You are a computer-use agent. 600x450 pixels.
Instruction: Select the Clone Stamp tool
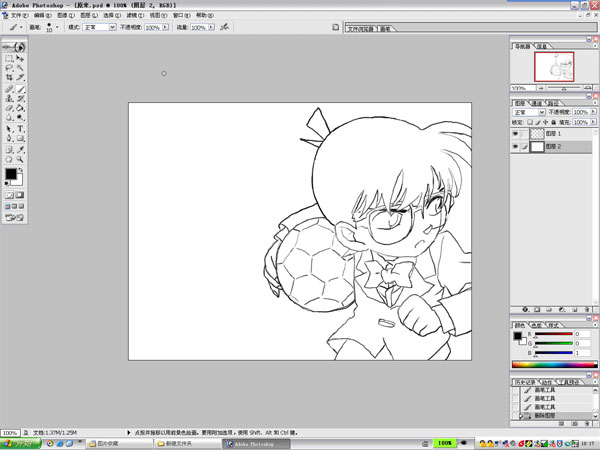[9, 98]
